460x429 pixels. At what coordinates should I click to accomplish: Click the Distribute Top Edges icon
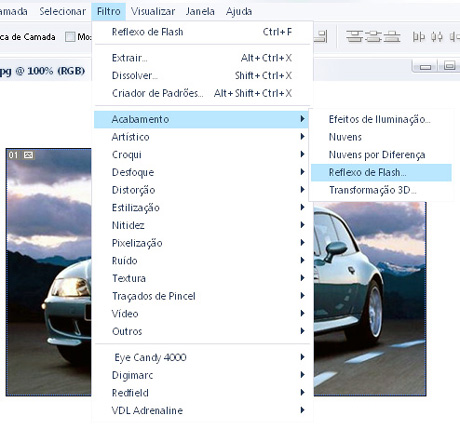pyautogui.click(x=354, y=36)
